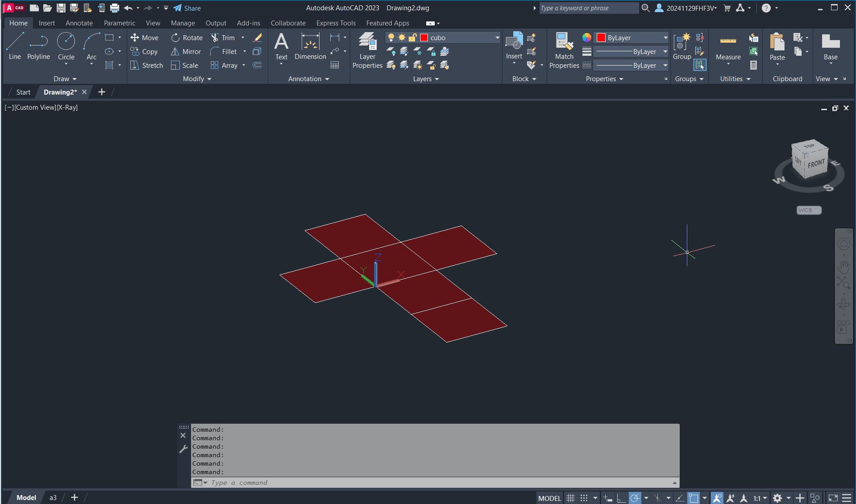The image size is (856, 504).
Task: Expand the Draw panel options
Action: 65,79
